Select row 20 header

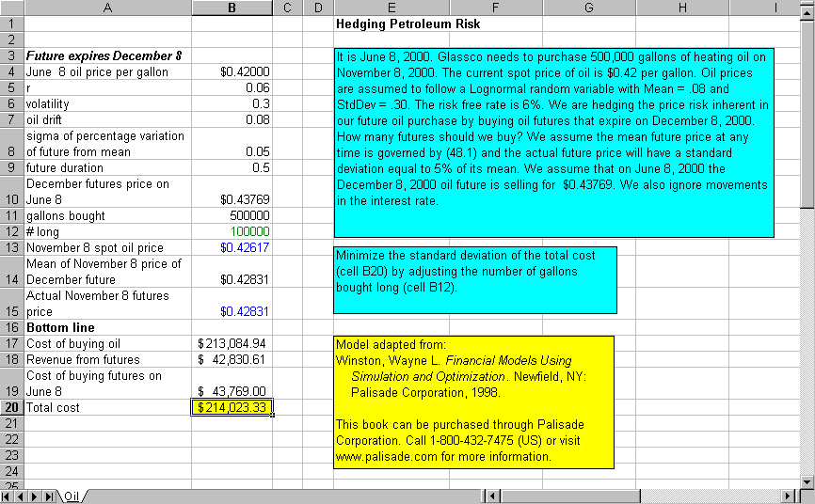[11, 407]
